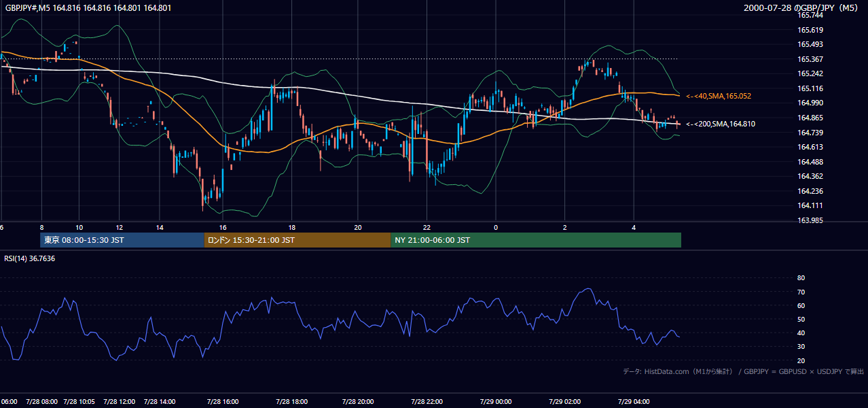Screen dimensions: 868x408
Task: Click hour tick 22 under price chart
Action: [427, 227]
